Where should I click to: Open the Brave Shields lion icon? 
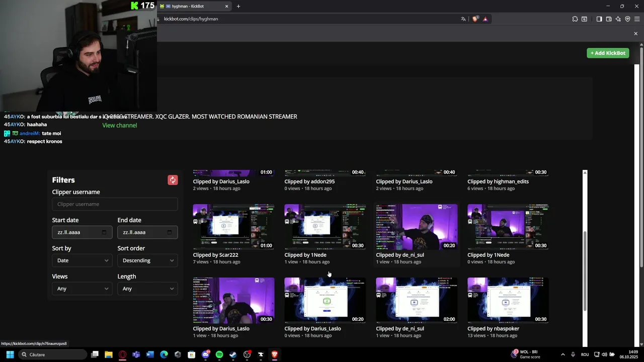(475, 19)
